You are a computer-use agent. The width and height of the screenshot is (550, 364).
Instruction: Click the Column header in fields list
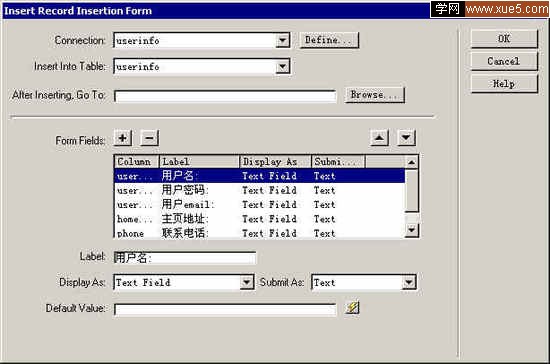tap(137, 162)
